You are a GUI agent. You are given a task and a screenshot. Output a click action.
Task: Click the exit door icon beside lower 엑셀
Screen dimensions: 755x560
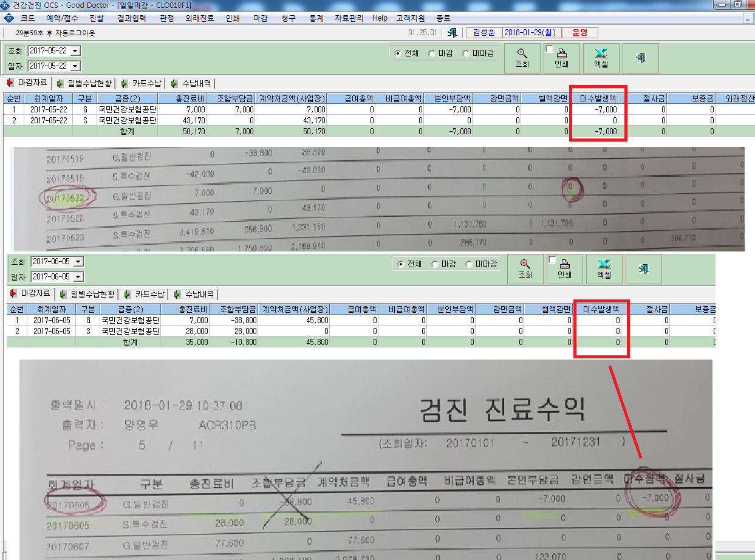pos(644,269)
